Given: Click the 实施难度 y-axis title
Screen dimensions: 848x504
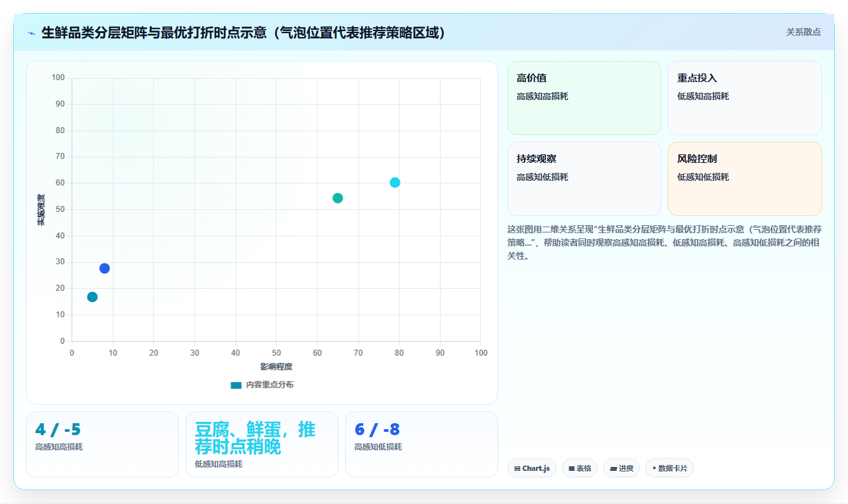Looking at the screenshot, I should coord(41,209).
